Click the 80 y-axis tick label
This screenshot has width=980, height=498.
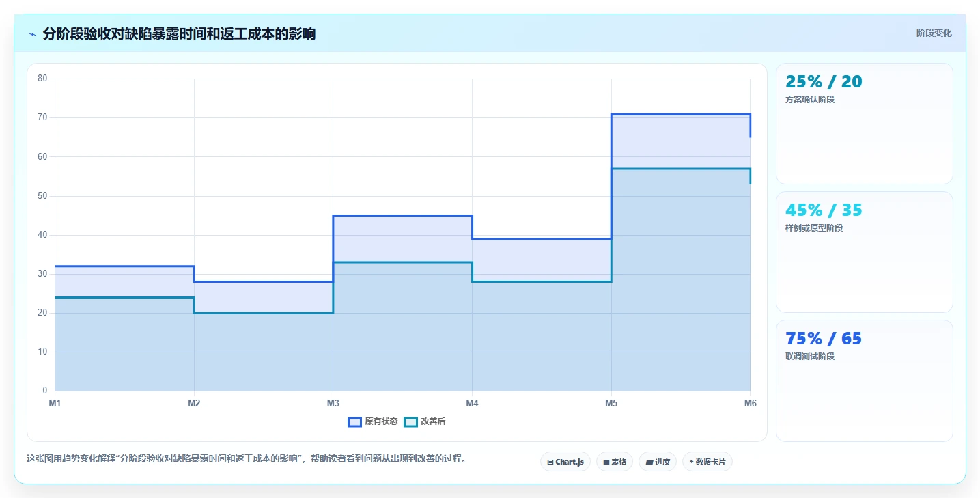[x=42, y=79]
